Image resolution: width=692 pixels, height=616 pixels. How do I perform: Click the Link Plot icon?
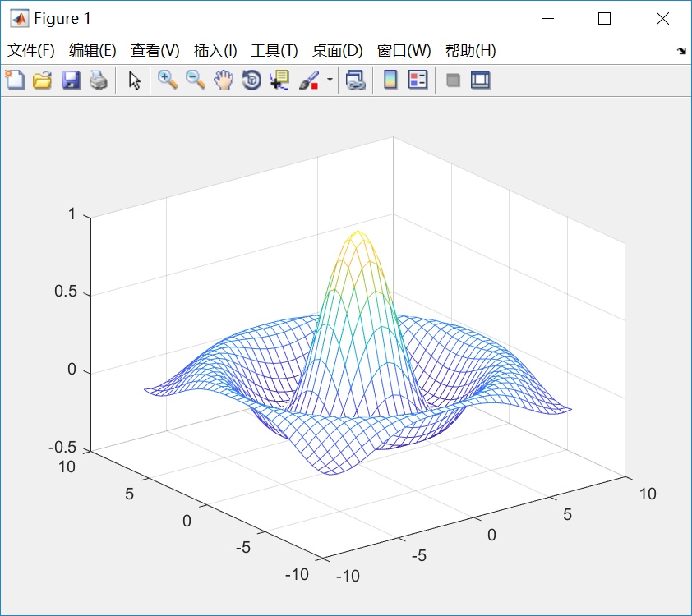(x=355, y=80)
